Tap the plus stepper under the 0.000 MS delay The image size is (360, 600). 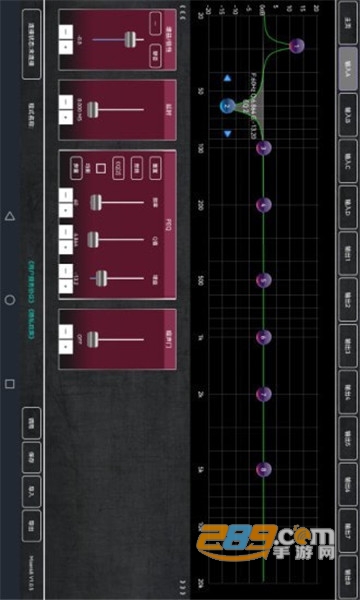tap(66, 116)
